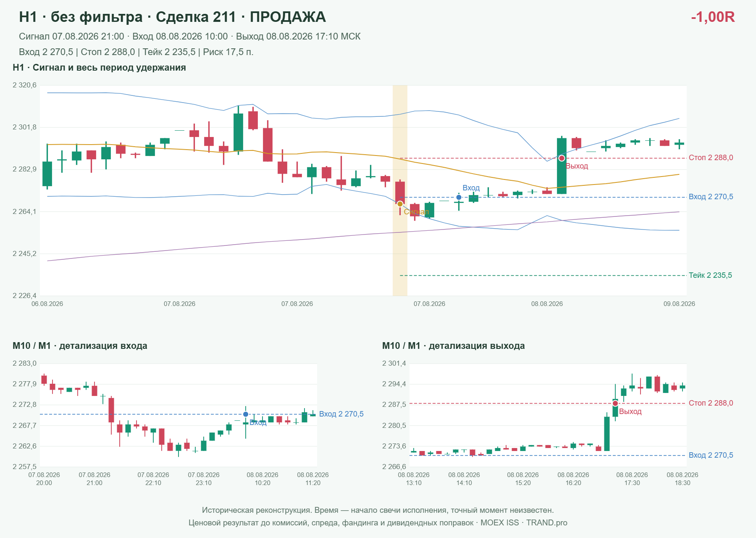
Task: Click heading 'H1 · Сигнал и весь период удержания'
Action: coord(99,68)
